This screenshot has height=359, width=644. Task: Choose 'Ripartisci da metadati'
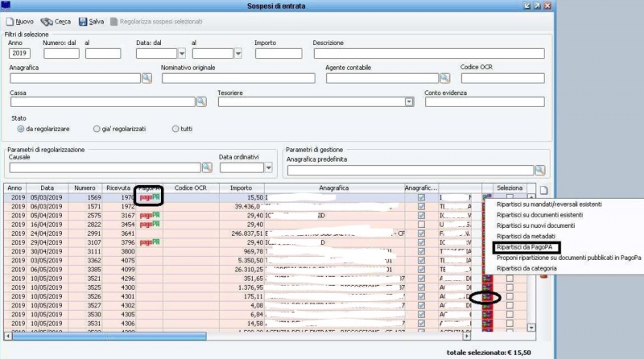[526, 236]
